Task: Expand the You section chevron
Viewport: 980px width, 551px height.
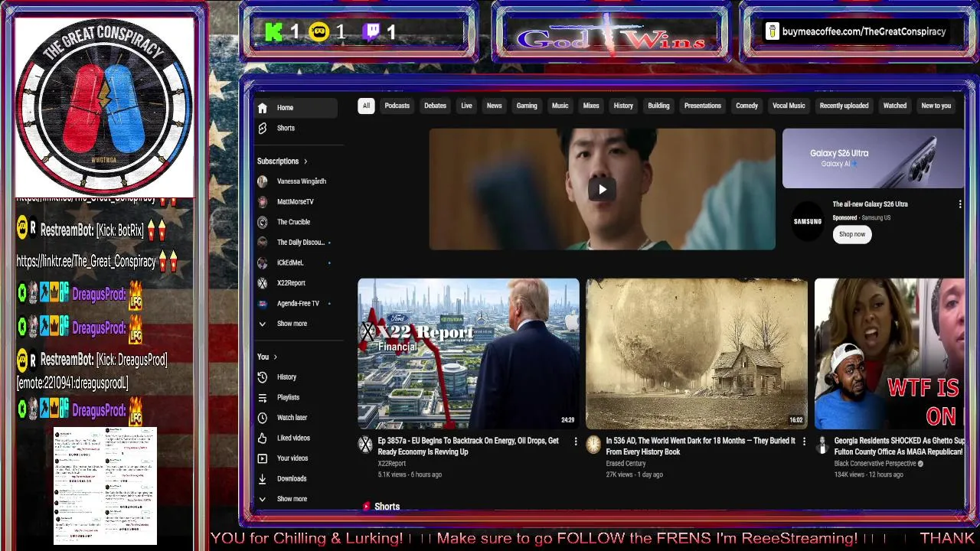Action: 276,357
